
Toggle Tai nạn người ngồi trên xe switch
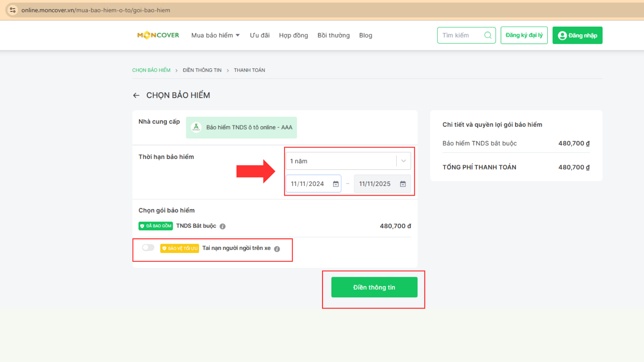pos(148,248)
